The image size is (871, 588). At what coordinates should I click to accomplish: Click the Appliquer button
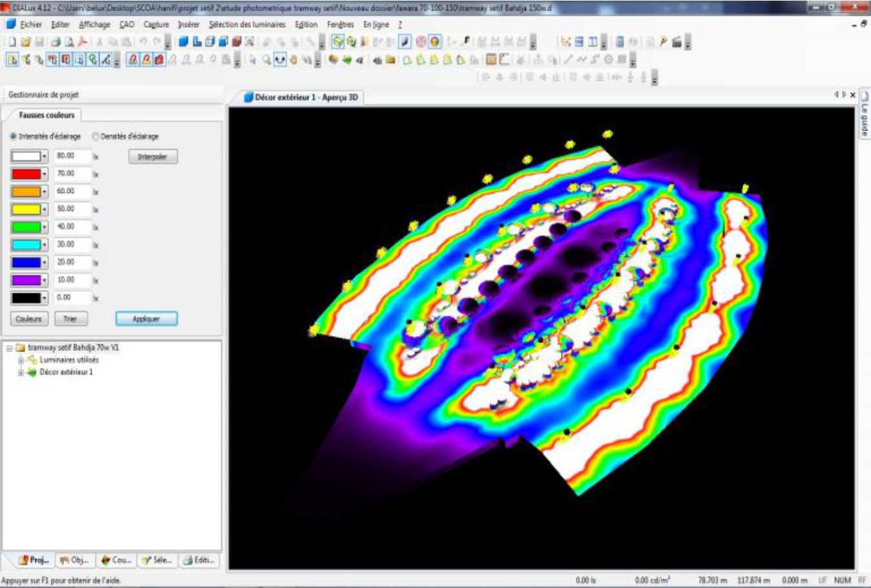pyautogui.click(x=146, y=319)
